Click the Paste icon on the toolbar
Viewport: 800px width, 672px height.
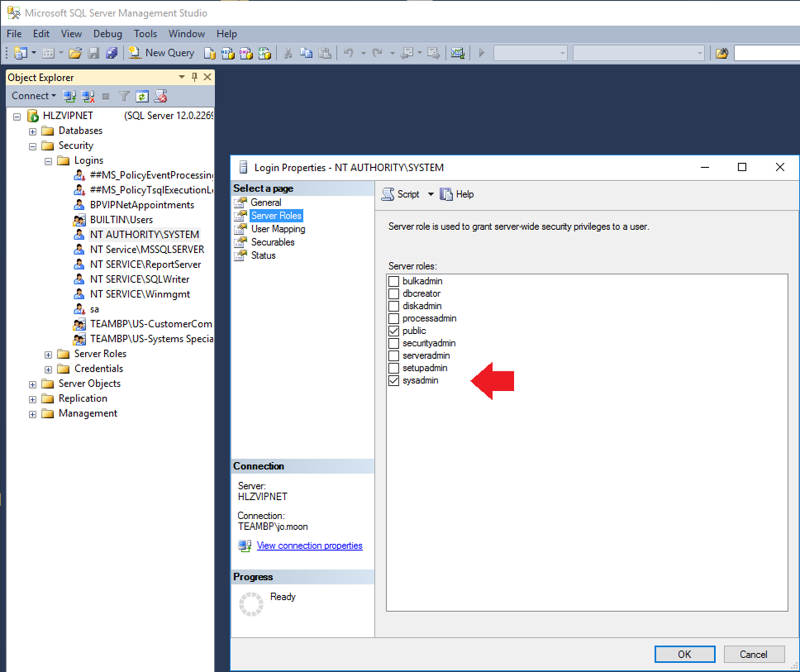(325, 53)
